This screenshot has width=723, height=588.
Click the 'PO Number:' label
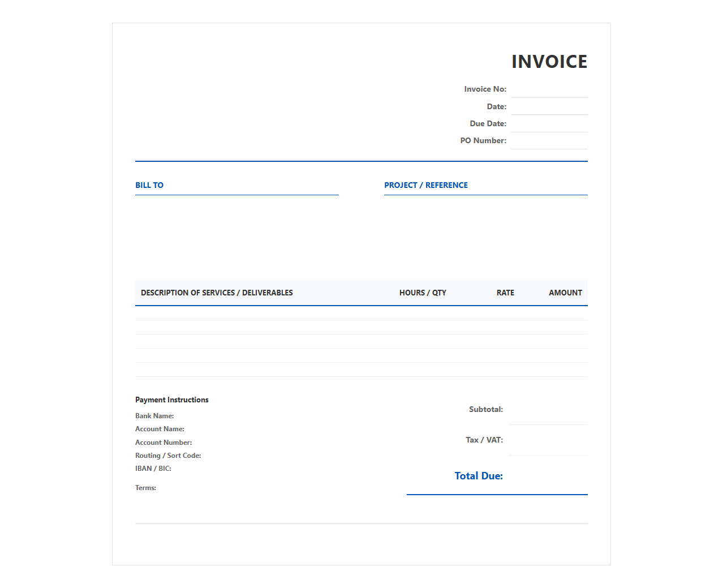coord(483,141)
